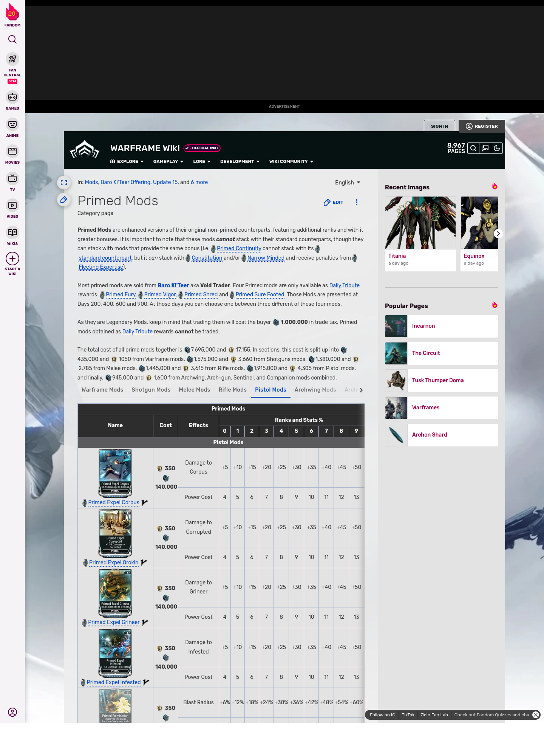Switch to Rifle Mods tab
544x756 pixels.
pos(232,390)
